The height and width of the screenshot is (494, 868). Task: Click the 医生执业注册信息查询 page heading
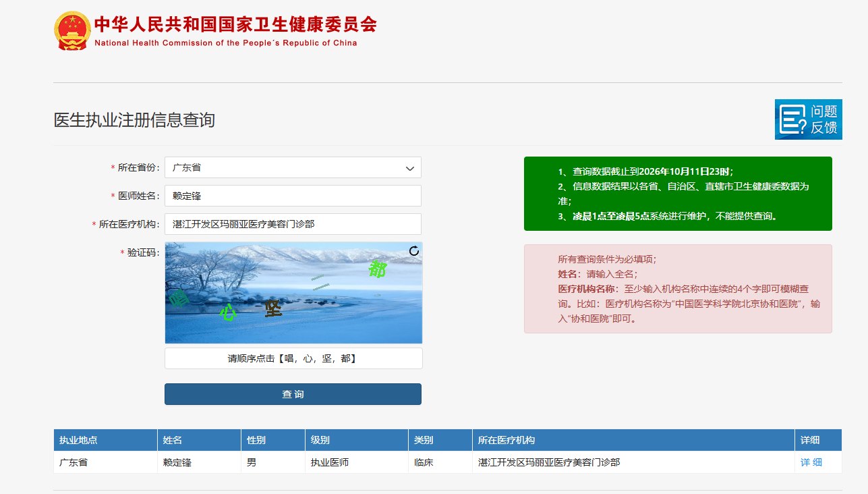[134, 120]
